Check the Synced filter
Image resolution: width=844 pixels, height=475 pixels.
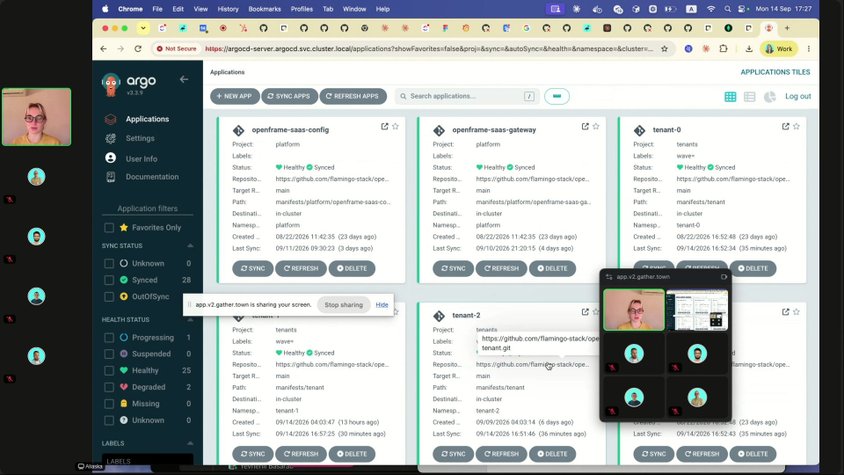109,280
